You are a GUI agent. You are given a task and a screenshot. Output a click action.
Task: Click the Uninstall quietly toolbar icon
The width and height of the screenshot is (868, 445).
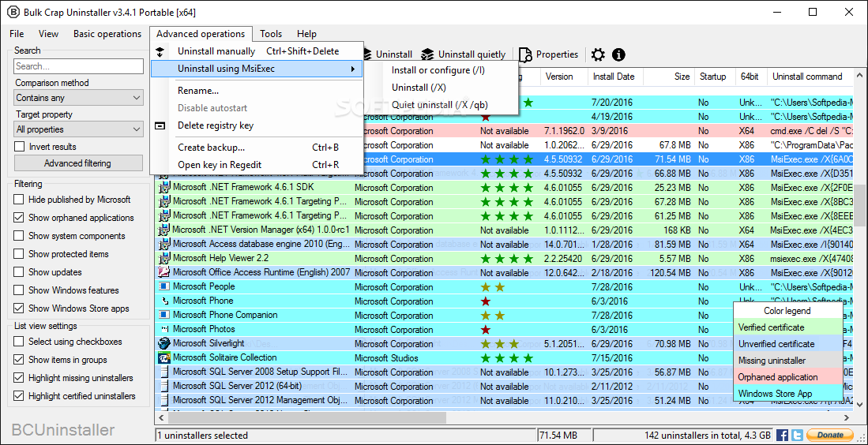click(x=426, y=54)
